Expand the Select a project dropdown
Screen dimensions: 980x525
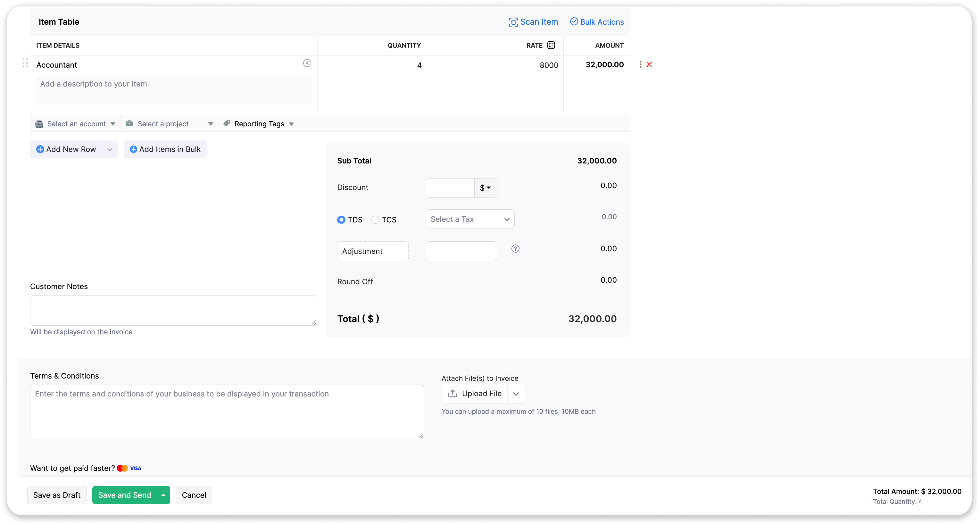169,124
